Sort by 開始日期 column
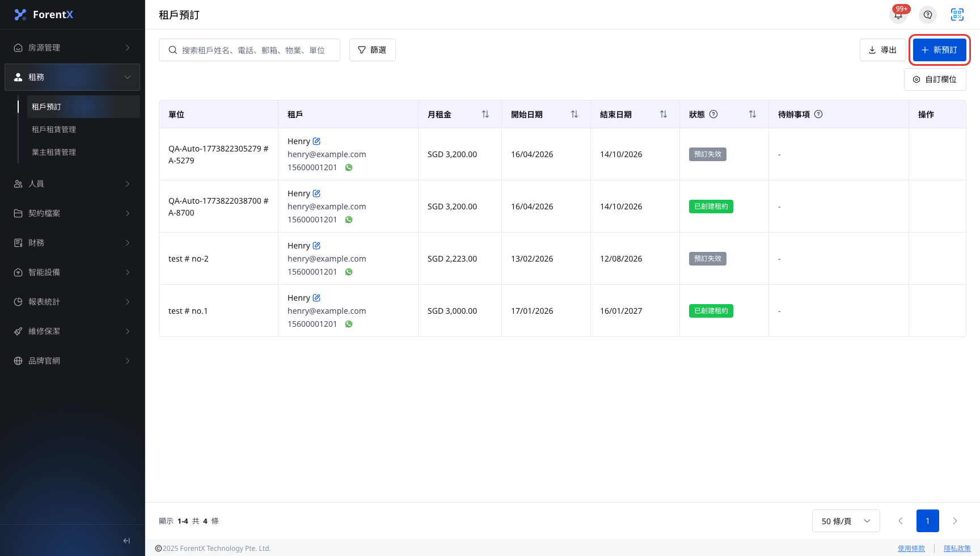Screen dimensions: 980x556 click(x=575, y=114)
